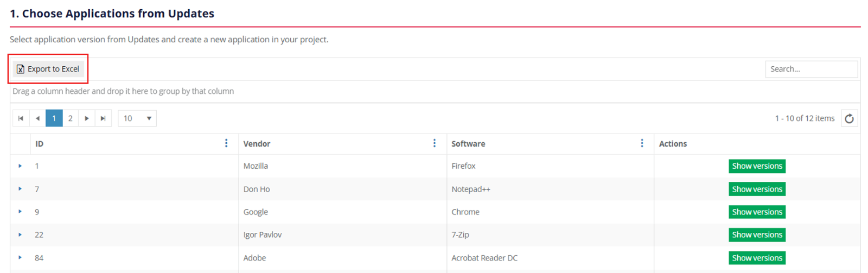Viewport: 868px width, 273px height.
Task: Go to next page arrow icon
Action: point(87,118)
